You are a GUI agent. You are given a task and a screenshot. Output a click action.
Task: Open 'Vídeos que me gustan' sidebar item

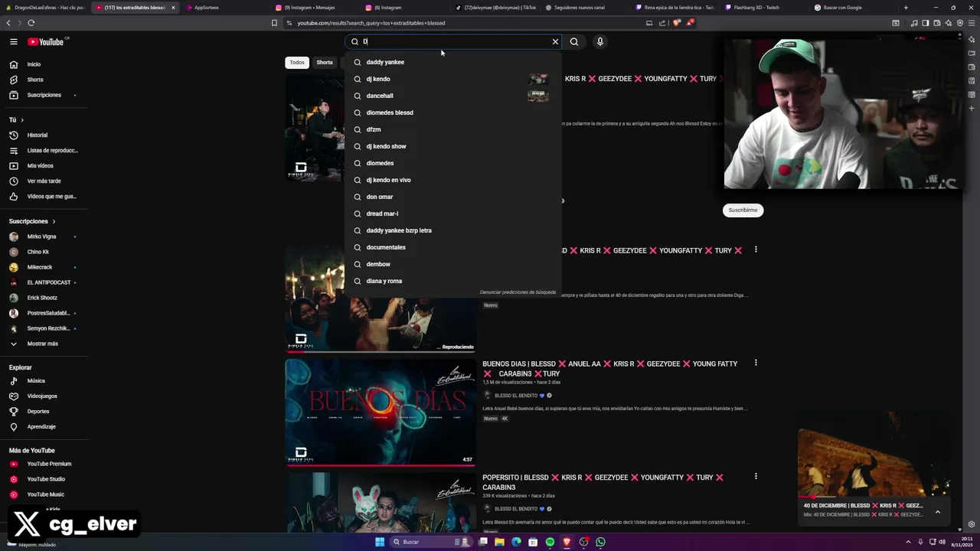point(44,197)
